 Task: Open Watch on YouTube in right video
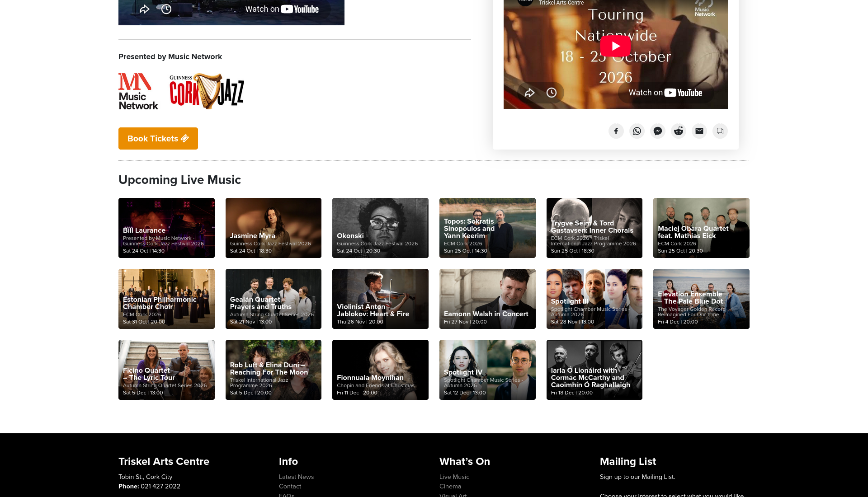click(665, 93)
